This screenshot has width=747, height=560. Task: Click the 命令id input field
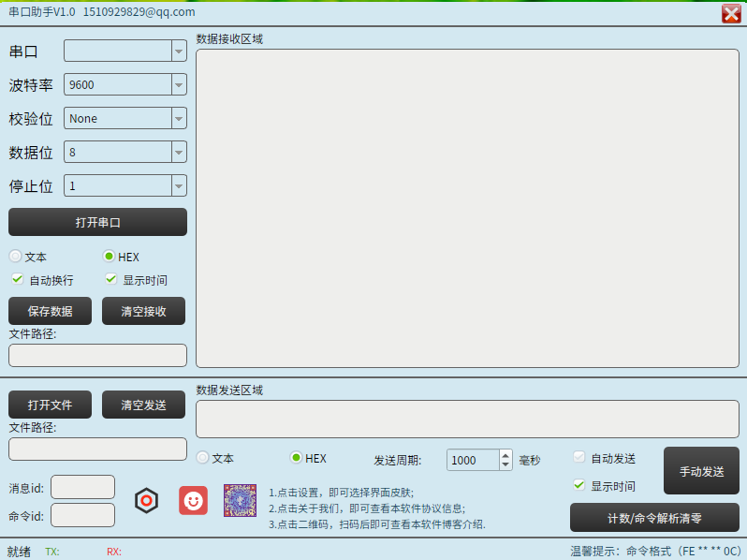(83, 515)
